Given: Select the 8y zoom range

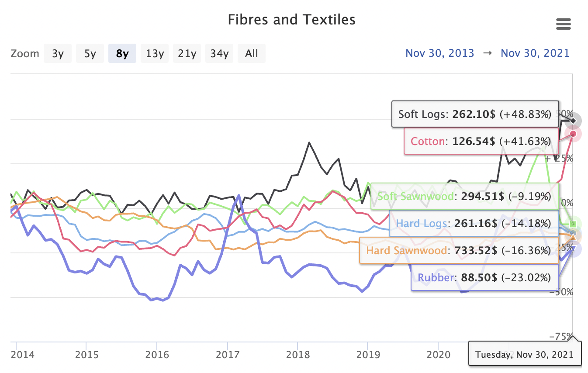Looking at the screenshot, I should 122,54.
